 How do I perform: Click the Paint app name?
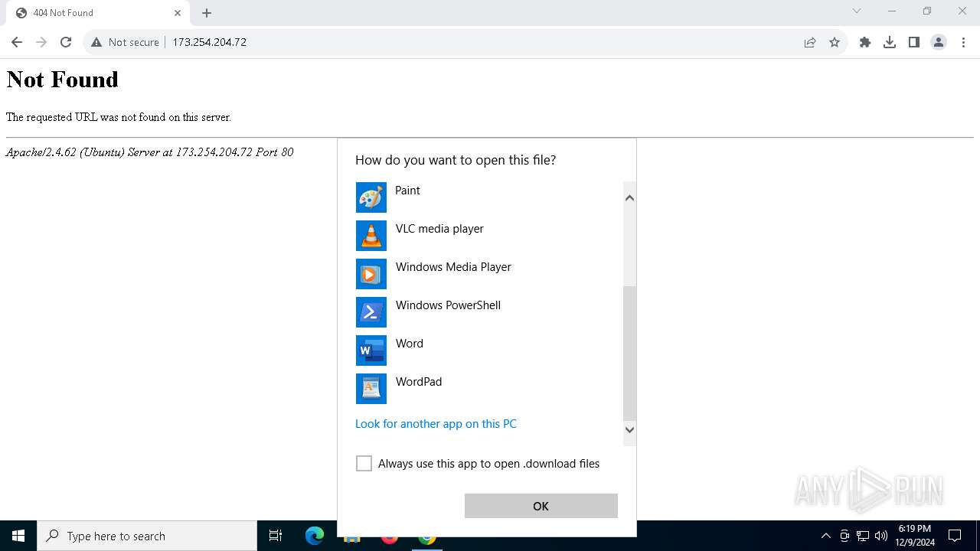click(x=407, y=191)
